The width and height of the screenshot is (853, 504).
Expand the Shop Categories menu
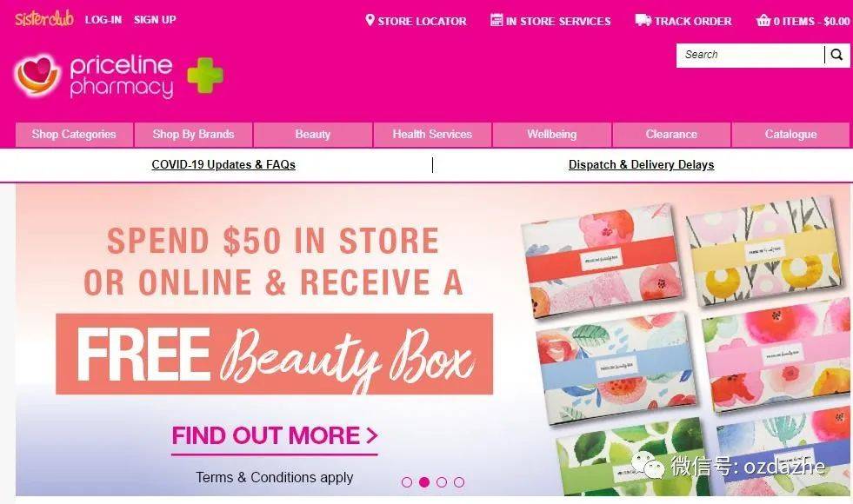point(74,135)
